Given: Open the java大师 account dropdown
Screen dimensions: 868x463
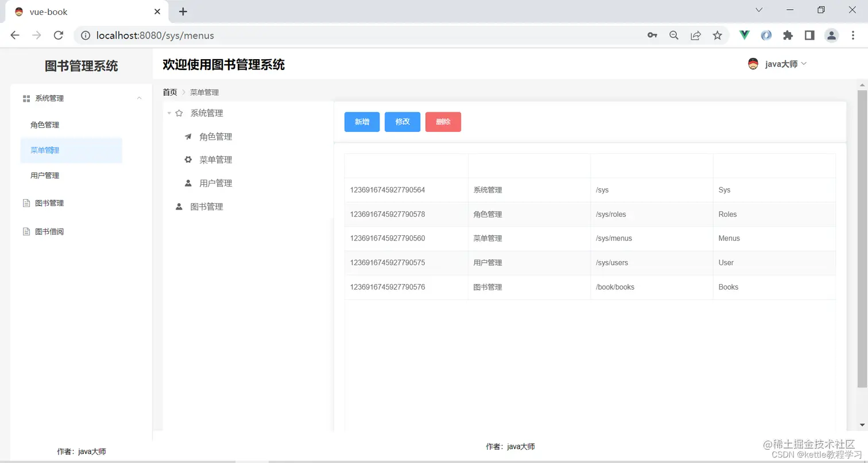Looking at the screenshot, I should tap(781, 64).
